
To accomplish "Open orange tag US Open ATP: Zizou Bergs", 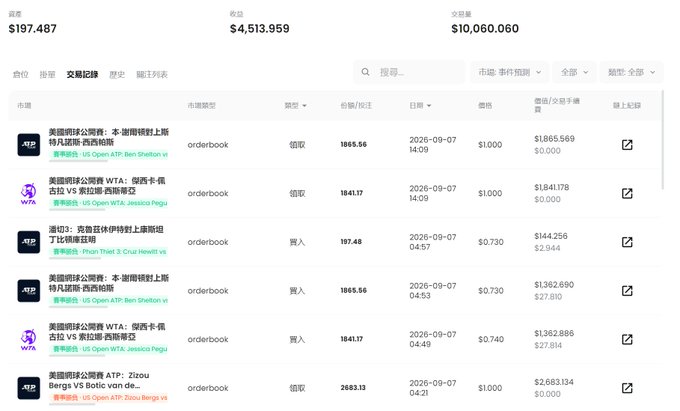I will [x=108, y=398].
